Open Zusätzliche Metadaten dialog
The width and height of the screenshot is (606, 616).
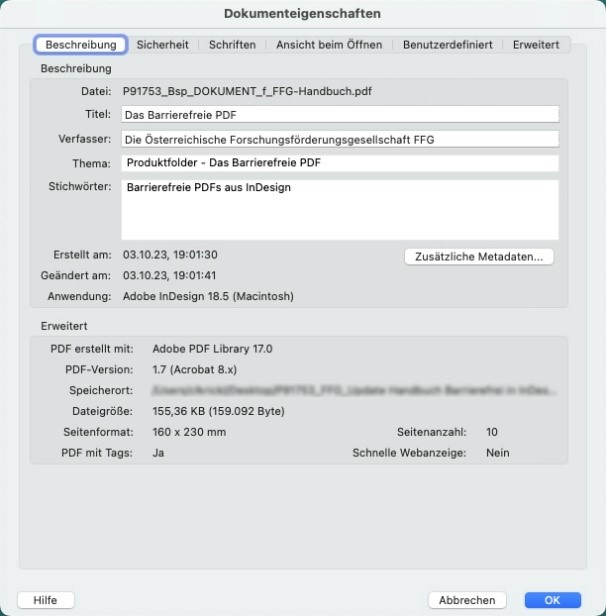coord(479,257)
